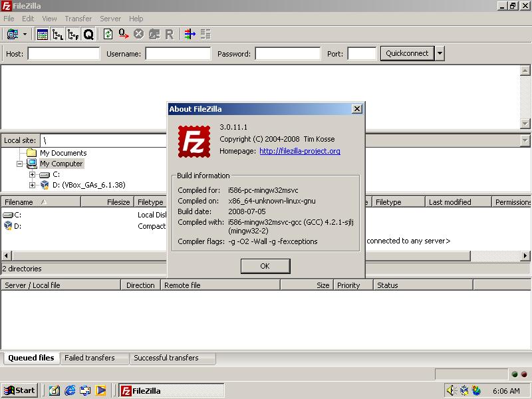Click message log scroll down arrow

525,124
